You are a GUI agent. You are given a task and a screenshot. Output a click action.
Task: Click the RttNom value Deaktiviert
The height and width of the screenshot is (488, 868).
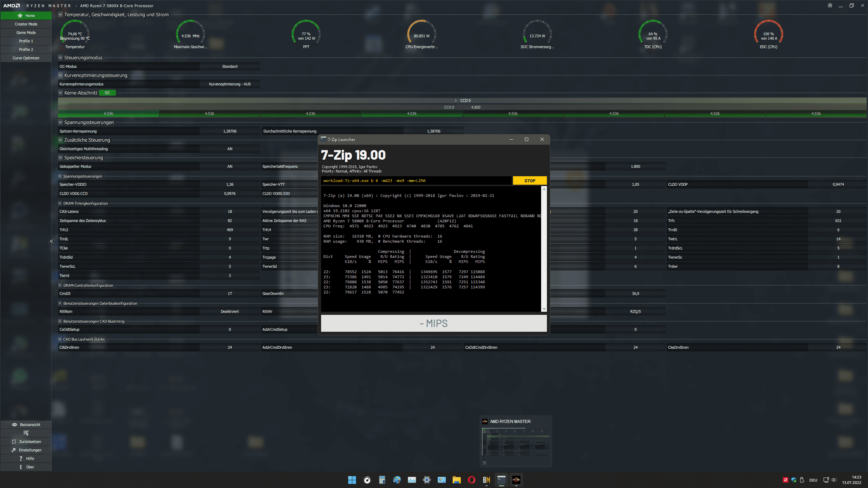(230, 311)
